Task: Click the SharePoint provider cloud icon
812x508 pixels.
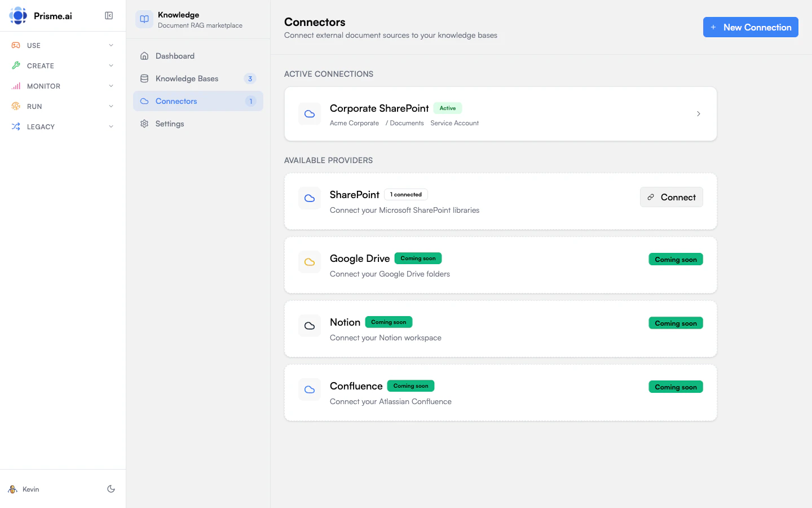Action: coord(310,198)
